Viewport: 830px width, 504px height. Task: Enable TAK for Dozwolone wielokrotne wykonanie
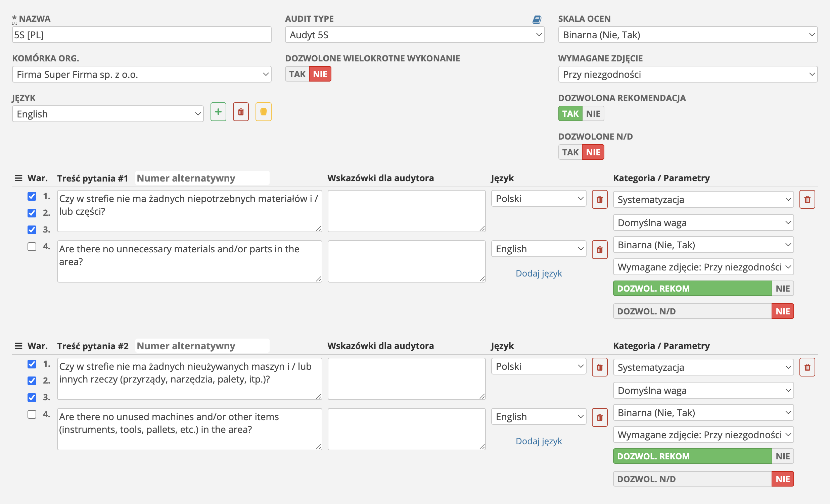[x=297, y=74]
